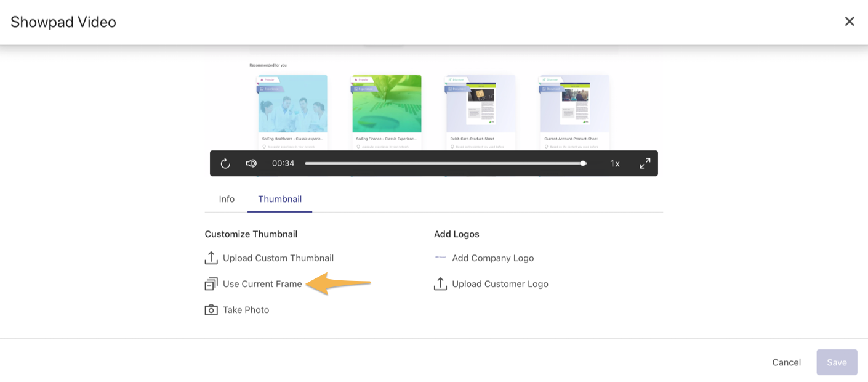Enter fullscreen using the expand icon
The width and height of the screenshot is (868, 382).
click(x=645, y=163)
